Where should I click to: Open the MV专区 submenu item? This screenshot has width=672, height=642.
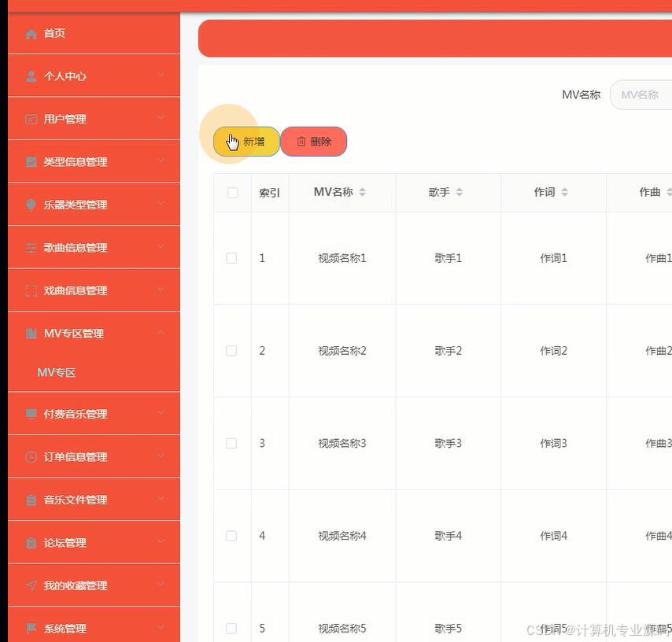point(54,372)
